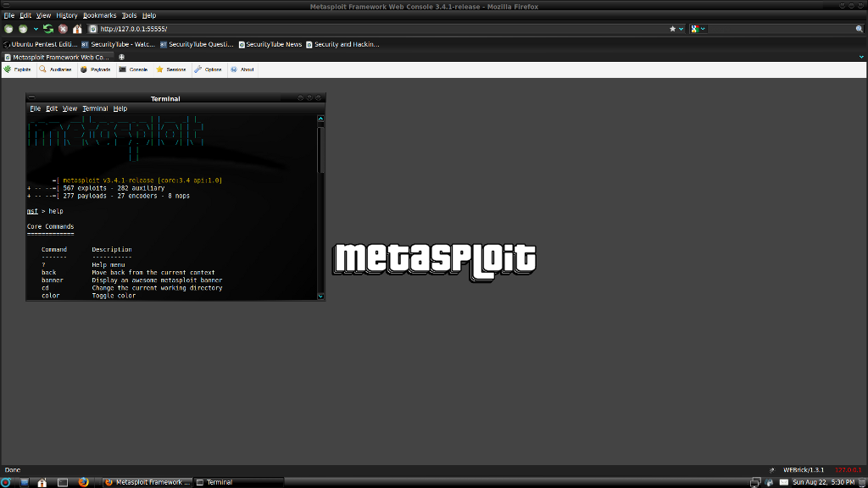868x488 pixels.
Task: Open the SecurityTube News bookmark
Action: tap(270, 44)
